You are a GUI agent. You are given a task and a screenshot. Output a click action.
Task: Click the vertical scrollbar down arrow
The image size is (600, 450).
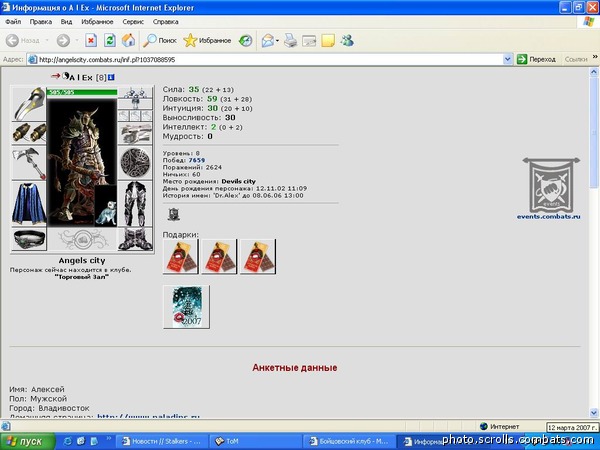[x=594, y=412]
